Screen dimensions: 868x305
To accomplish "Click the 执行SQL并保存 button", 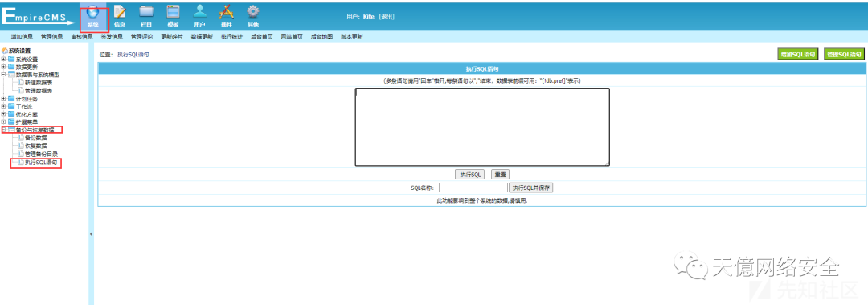I will click(531, 188).
